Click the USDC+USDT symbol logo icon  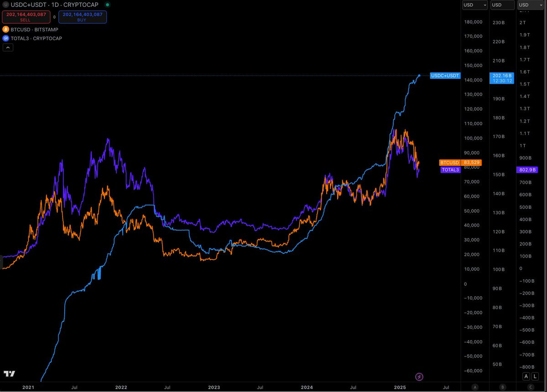5,5
